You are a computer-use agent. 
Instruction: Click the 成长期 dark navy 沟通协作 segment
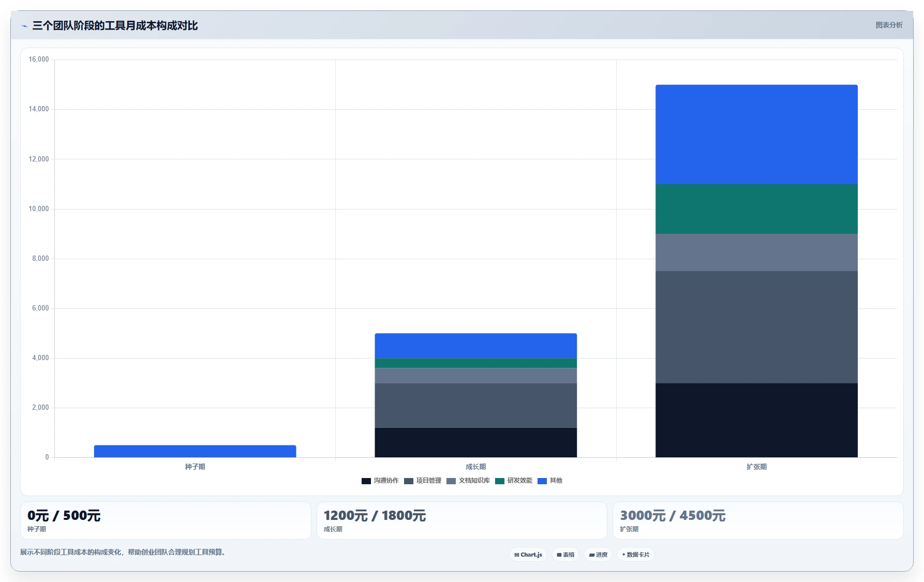pyautogui.click(x=476, y=442)
